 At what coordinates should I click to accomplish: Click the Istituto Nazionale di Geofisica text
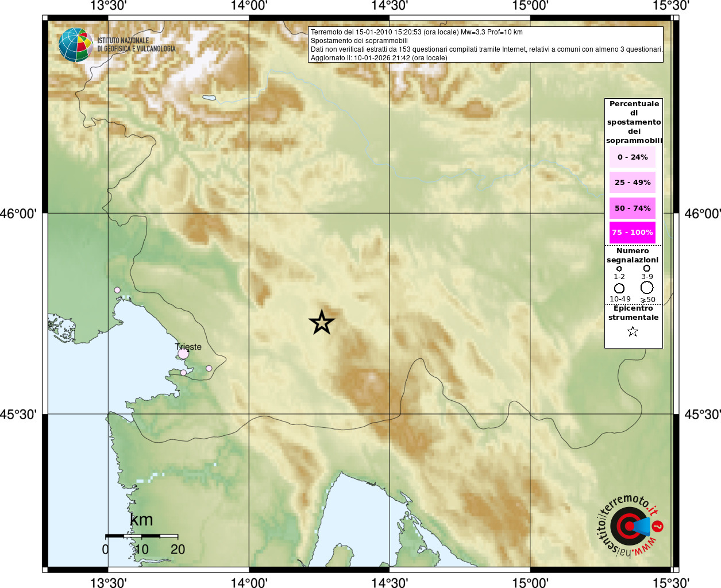click(136, 45)
